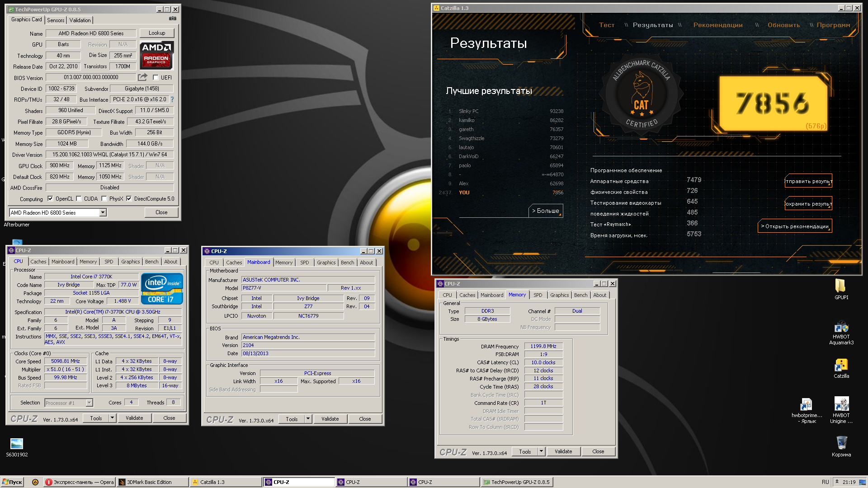
Task: Click the Пуск start button
Action: point(12,482)
